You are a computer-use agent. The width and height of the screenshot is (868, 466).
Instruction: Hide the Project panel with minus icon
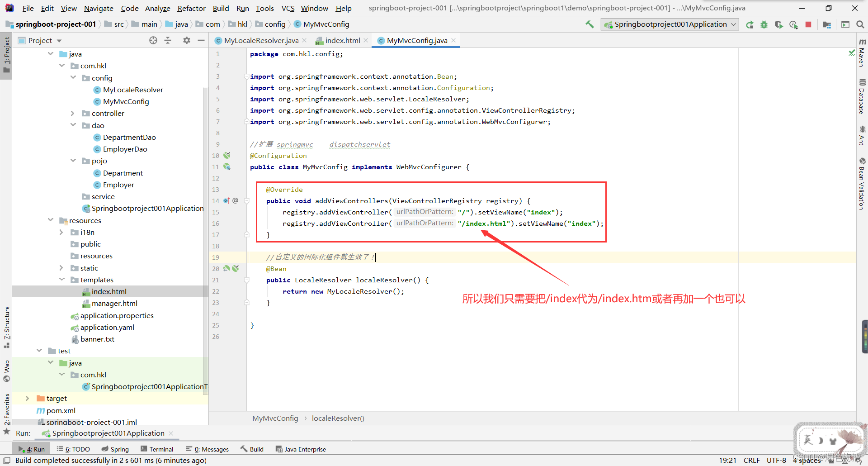[x=201, y=41]
